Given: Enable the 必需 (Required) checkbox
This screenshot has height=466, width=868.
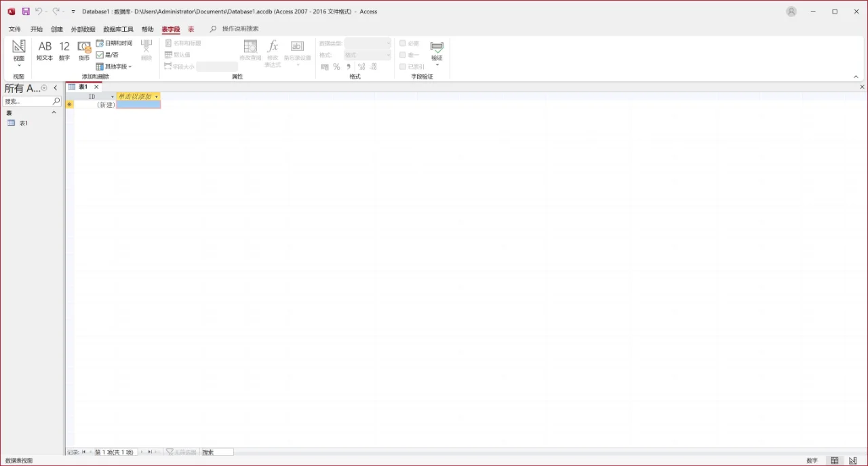Looking at the screenshot, I should [403, 43].
